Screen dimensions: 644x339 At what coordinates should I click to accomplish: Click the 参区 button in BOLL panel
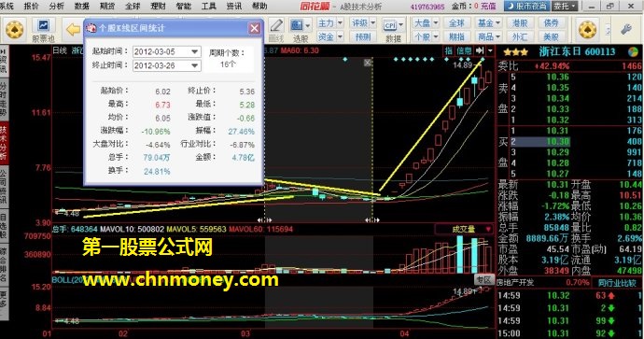(x=483, y=280)
